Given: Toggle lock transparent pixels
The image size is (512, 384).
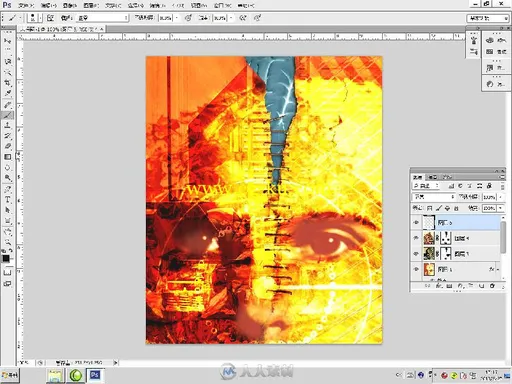Looking at the screenshot, I should [x=430, y=208].
